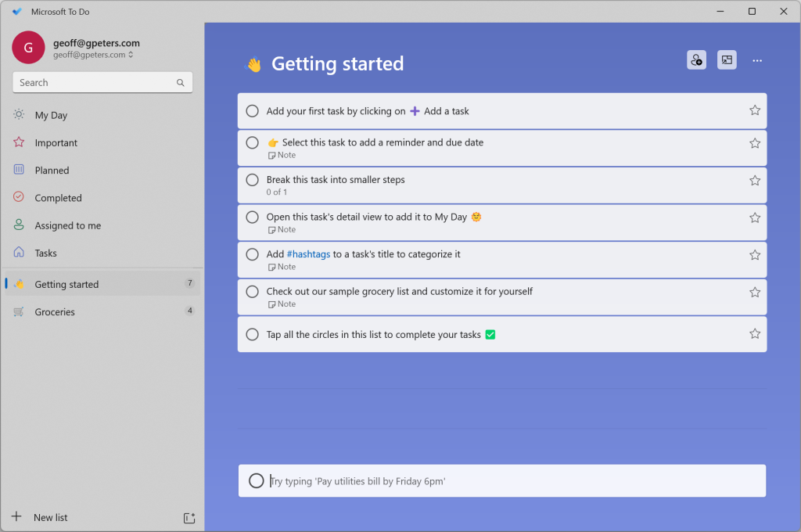Screen dimensions: 801x532
Task: Star the 'Break this task into smaller steps' task
Action: (755, 180)
